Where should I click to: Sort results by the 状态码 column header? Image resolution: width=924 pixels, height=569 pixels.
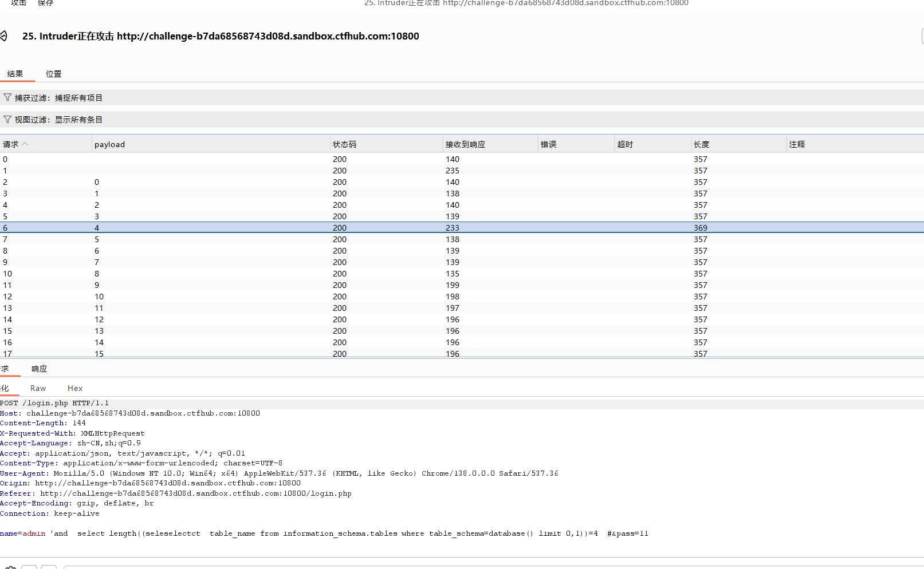(344, 144)
